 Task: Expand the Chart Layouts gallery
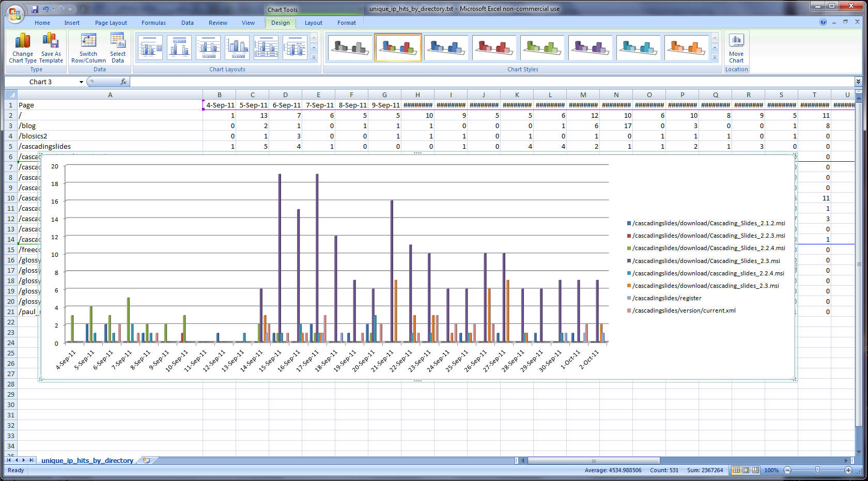314,58
